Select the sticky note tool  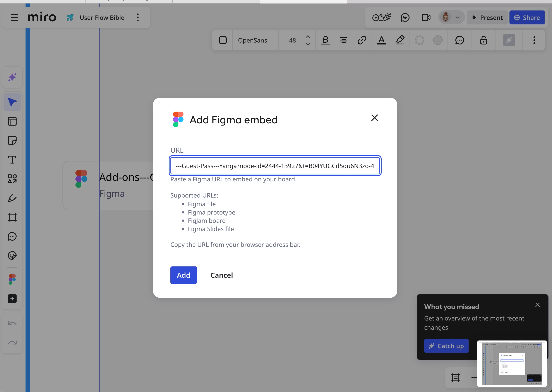[12, 140]
